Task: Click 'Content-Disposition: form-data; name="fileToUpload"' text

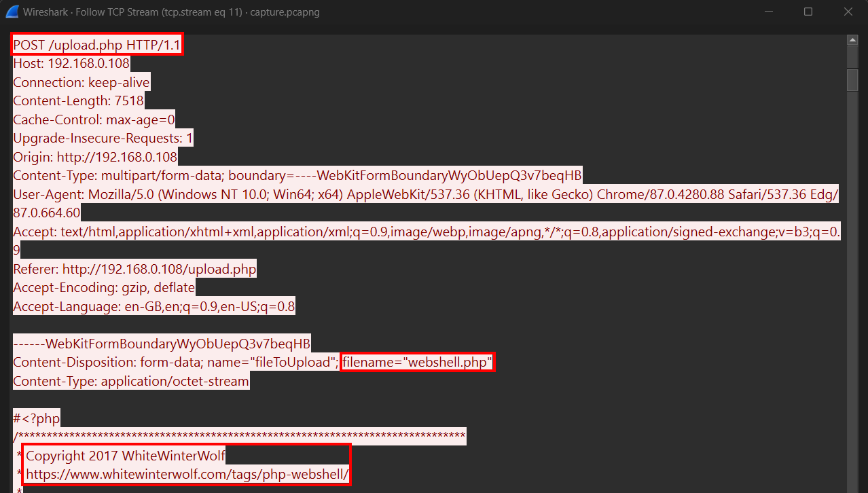Action: click(x=176, y=363)
